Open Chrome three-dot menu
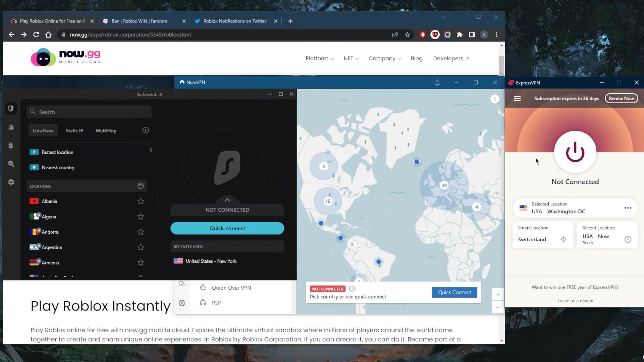This screenshot has height=362, width=644. [x=497, y=35]
